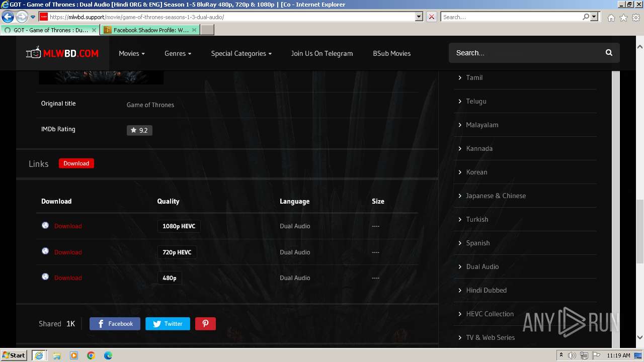Open the address bar URL dropdown

point(419,17)
